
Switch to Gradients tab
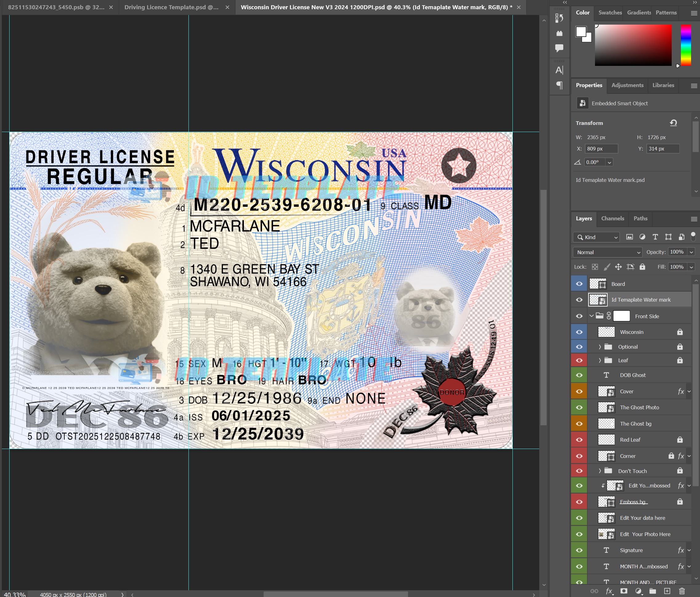coord(639,13)
